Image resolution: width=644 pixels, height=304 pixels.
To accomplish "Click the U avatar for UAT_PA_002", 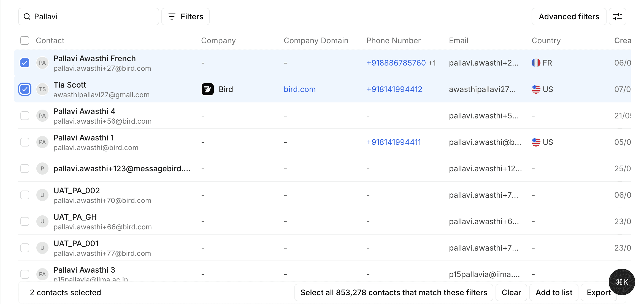I will pos(42,195).
